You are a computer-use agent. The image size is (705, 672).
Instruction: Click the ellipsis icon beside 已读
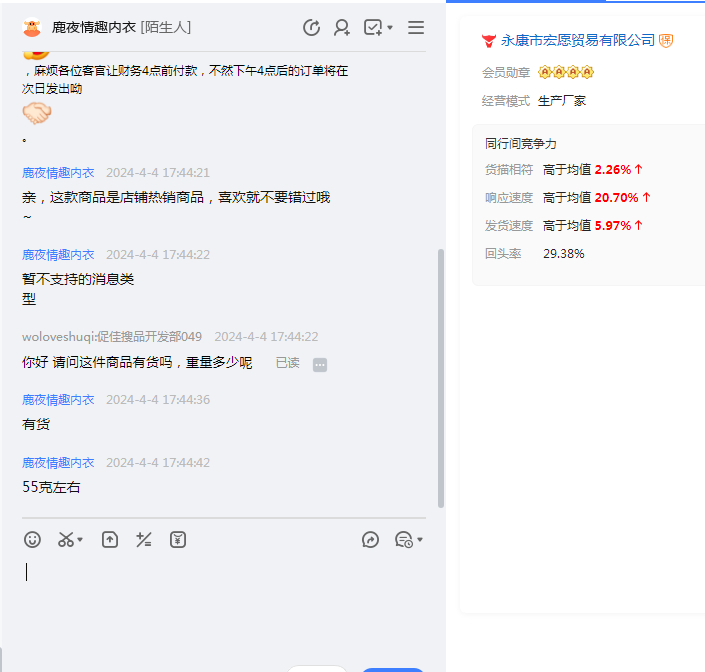[320, 365]
